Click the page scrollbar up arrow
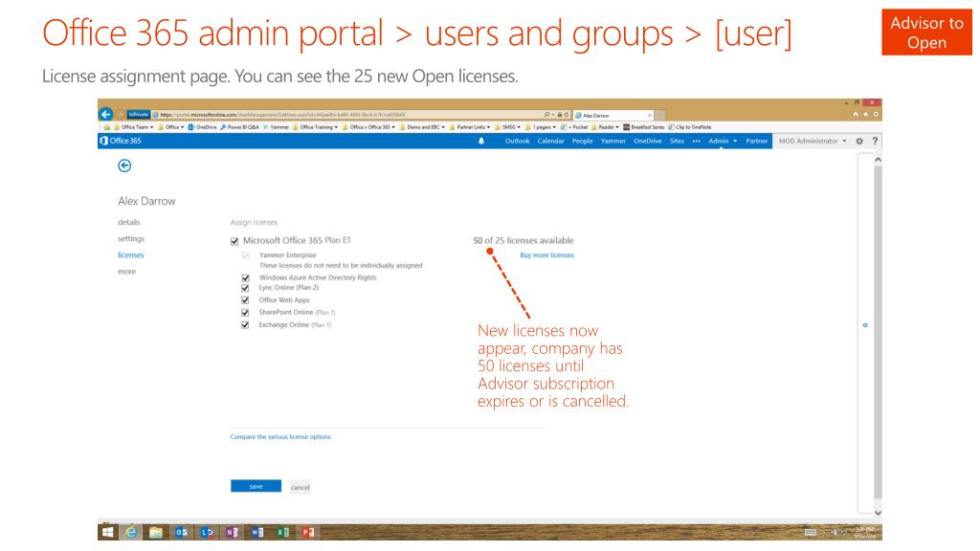The image size is (980, 551). (x=878, y=160)
